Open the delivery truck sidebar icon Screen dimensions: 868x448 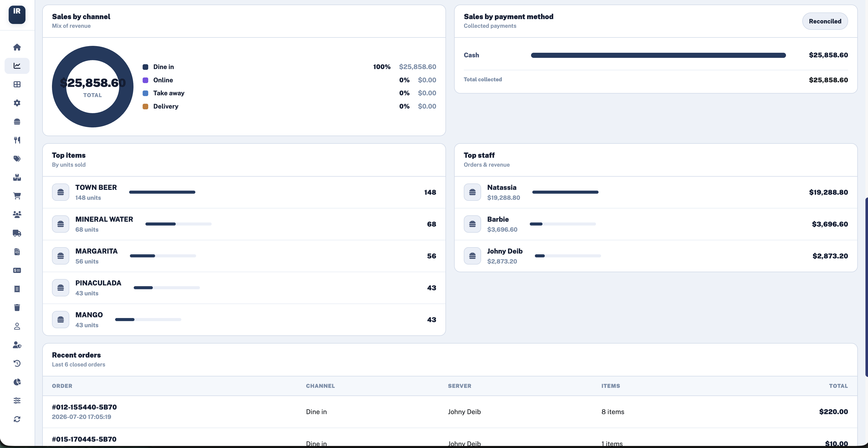(x=17, y=233)
